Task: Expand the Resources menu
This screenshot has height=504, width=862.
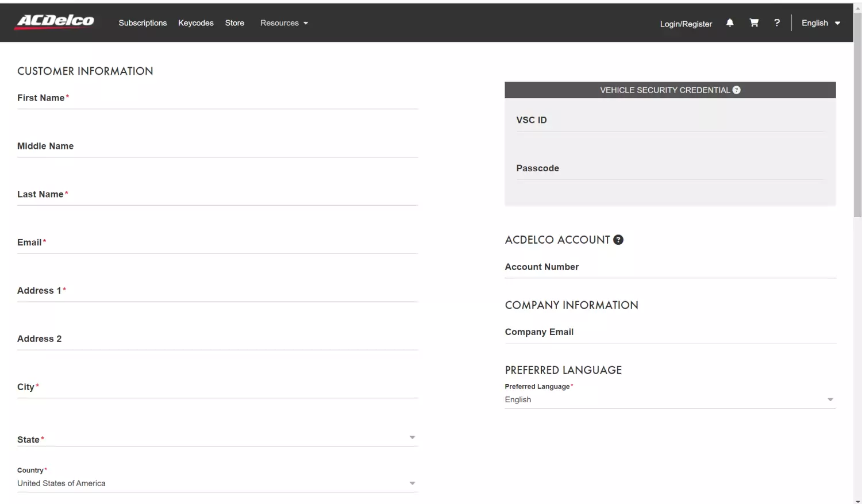Action: 284,23
